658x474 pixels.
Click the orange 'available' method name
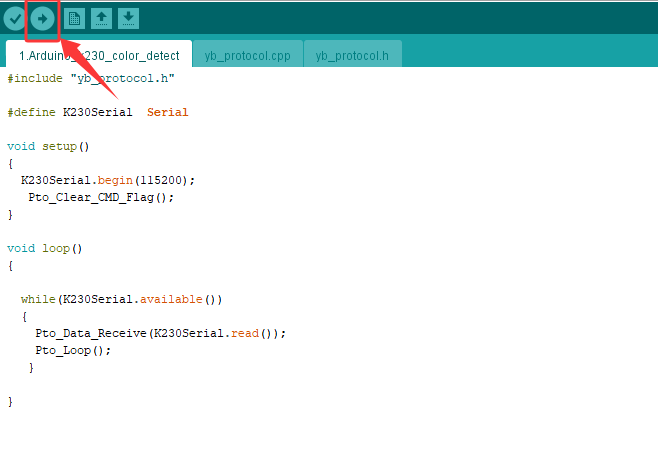coord(171,300)
